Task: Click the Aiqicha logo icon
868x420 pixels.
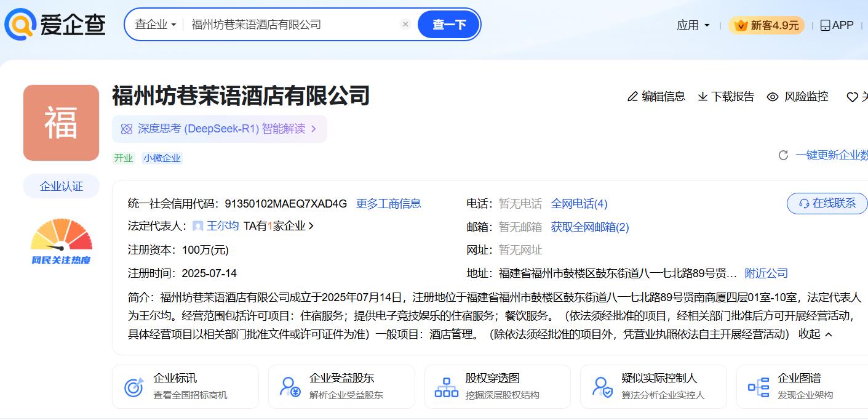Action: [x=20, y=25]
